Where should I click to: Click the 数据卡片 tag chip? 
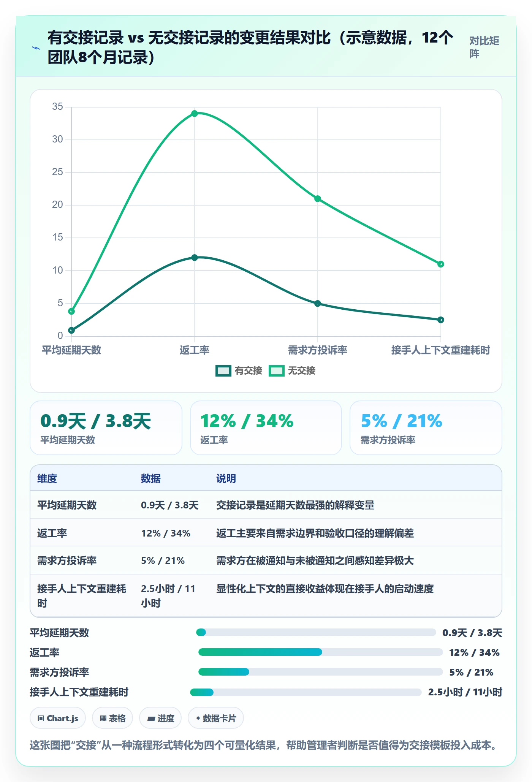(216, 718)
